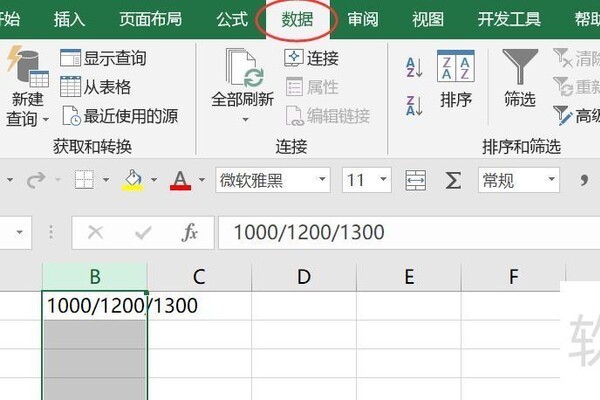Click Show Queries (显示查询)

pos(103,58)
